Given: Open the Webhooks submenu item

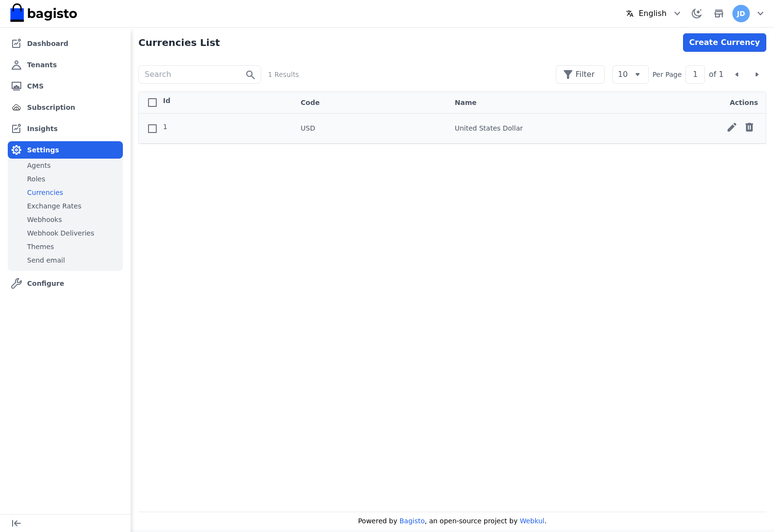Looking at the screenshot, I should (45, 220).
